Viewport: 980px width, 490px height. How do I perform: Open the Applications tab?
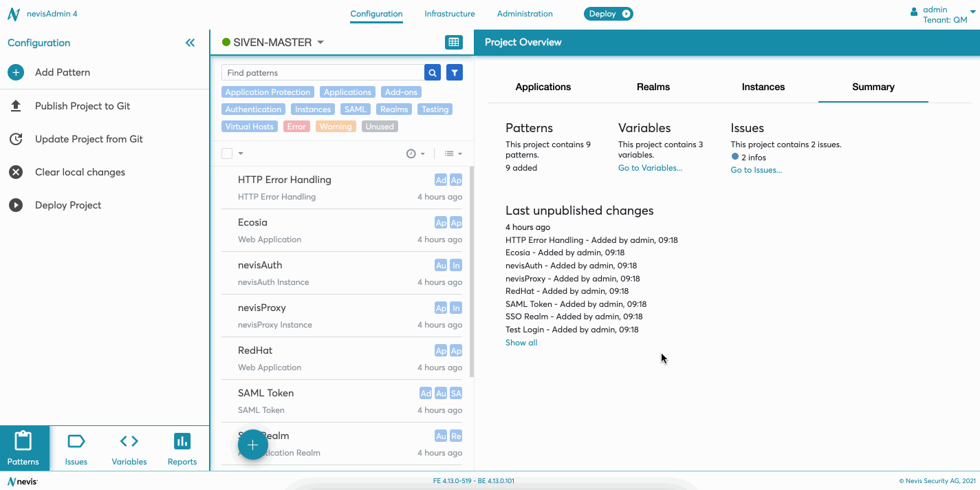543,87
